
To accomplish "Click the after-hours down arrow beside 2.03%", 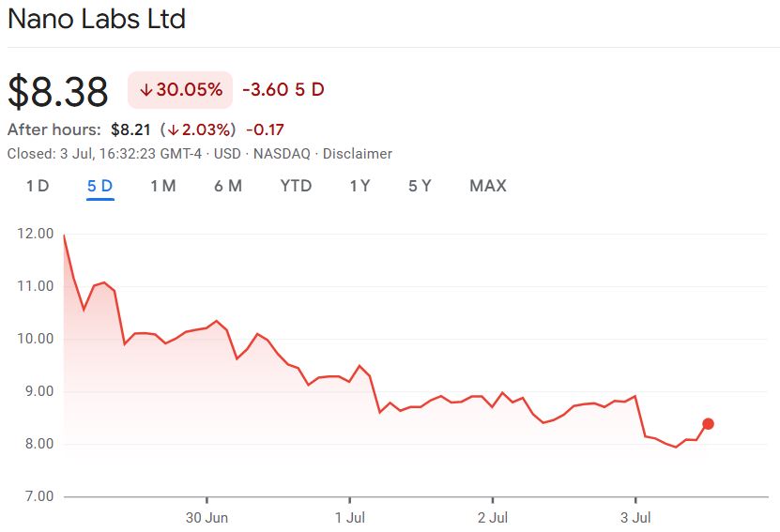I will point(173,129).
